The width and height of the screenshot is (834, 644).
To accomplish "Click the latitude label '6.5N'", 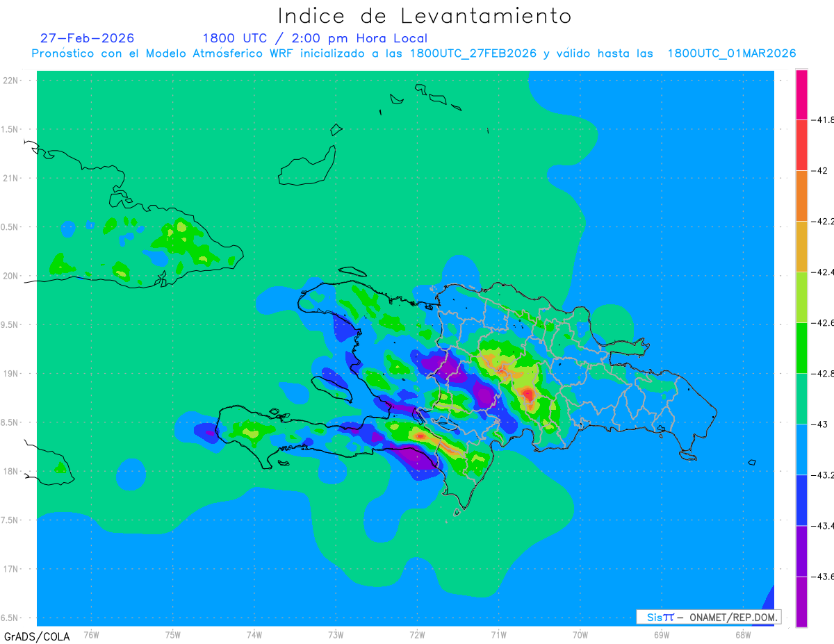I will (x=10, y=618).
